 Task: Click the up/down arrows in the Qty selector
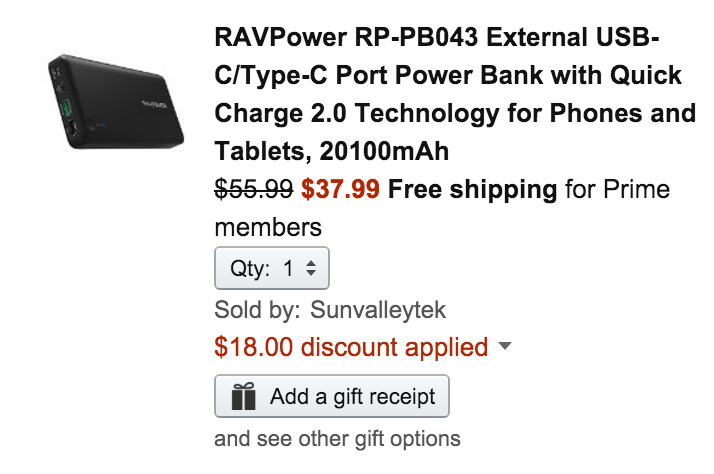[310, 268]
